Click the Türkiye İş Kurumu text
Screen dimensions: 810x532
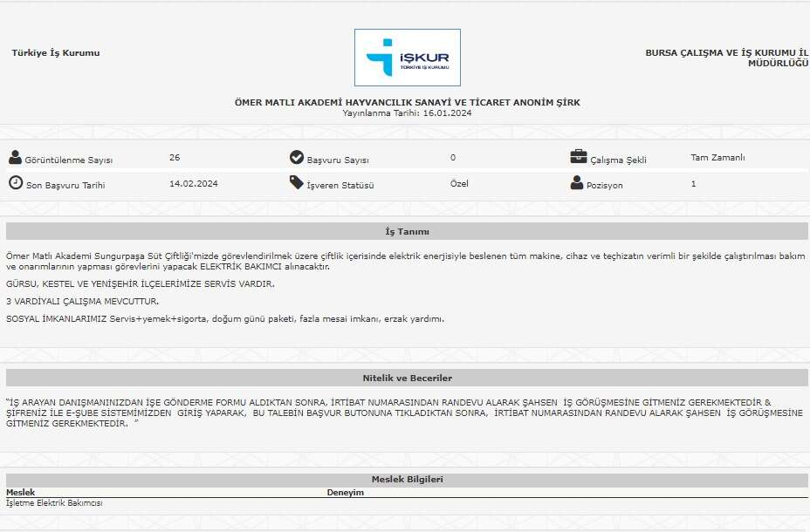click(x=56, y=53)
